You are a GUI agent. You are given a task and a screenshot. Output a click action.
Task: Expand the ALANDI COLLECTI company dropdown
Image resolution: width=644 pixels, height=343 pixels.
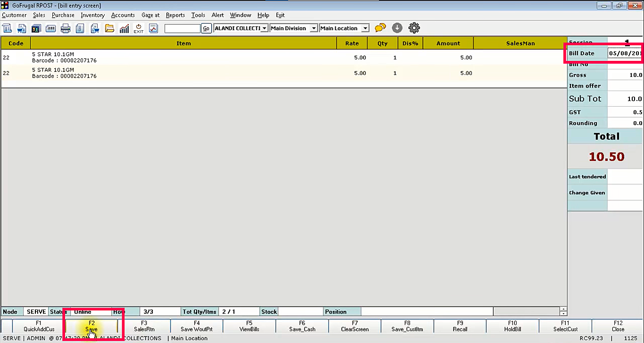[264, 28]
